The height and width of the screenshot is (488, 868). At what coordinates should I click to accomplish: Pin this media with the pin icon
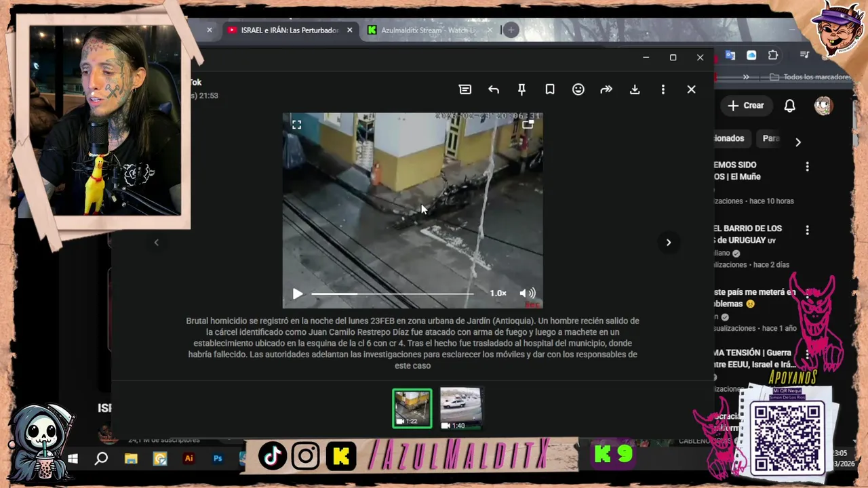pos(521,89)
